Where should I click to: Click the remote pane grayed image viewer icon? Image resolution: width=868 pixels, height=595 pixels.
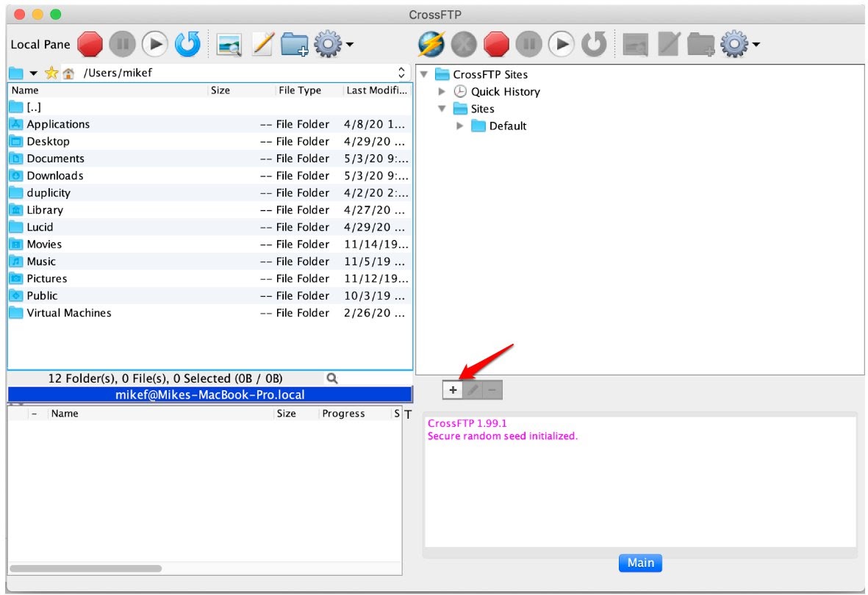636,45
